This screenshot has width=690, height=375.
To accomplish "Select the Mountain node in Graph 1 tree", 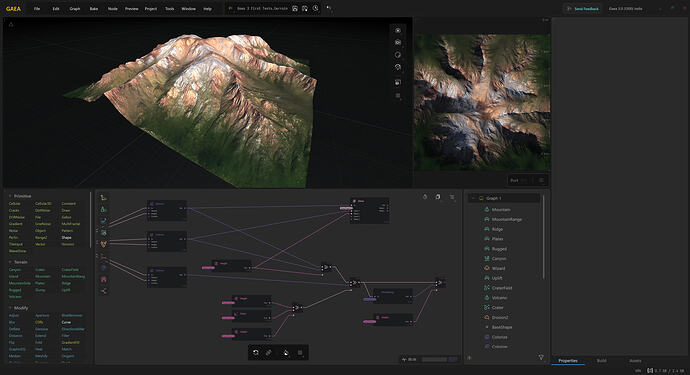I will (501, 210).
